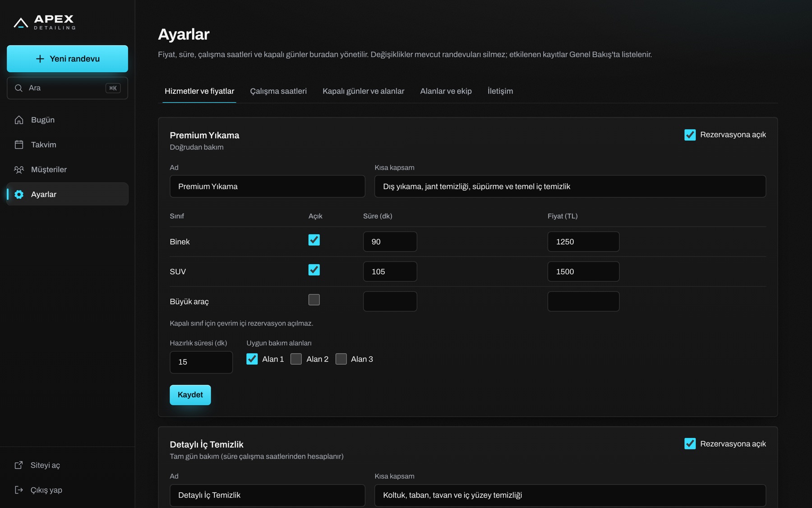The image size is (812, 508).
Task: Click the Yeni randevu button
Action: tap(67, 59)
